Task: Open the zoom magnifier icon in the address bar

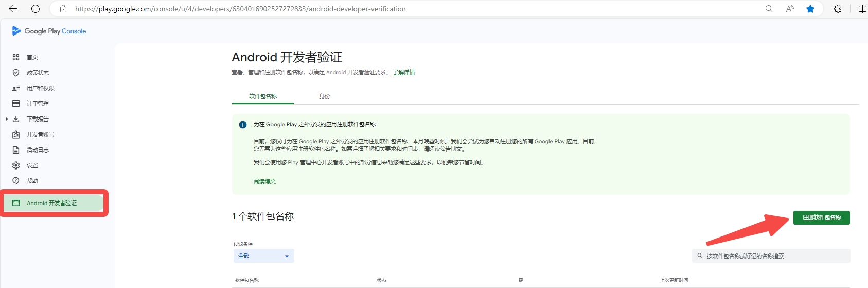Action: 769,9
